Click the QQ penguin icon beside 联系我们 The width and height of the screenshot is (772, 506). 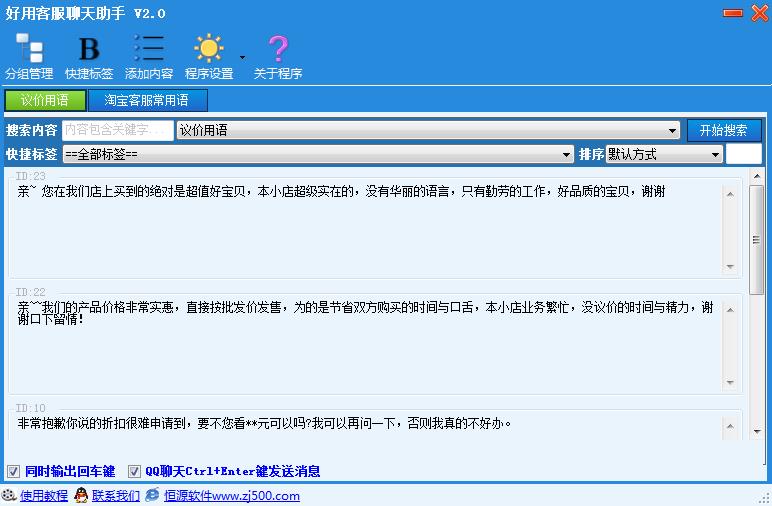[x=81, y=495]
